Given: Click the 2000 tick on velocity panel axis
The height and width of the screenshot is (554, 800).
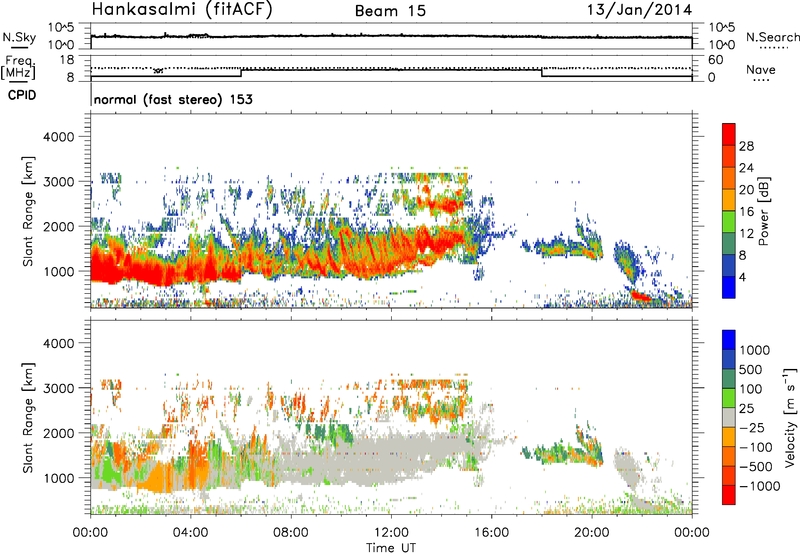Looking at the screenshot, I should (x=59, y=433).
